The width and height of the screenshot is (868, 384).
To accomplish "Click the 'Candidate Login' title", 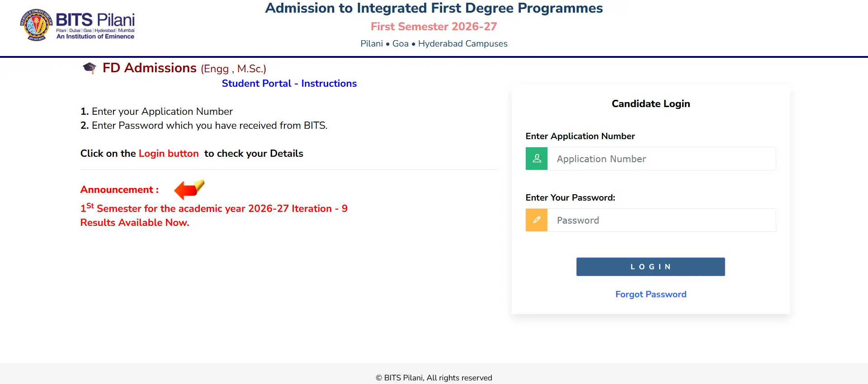I will [x=651, y=103].
